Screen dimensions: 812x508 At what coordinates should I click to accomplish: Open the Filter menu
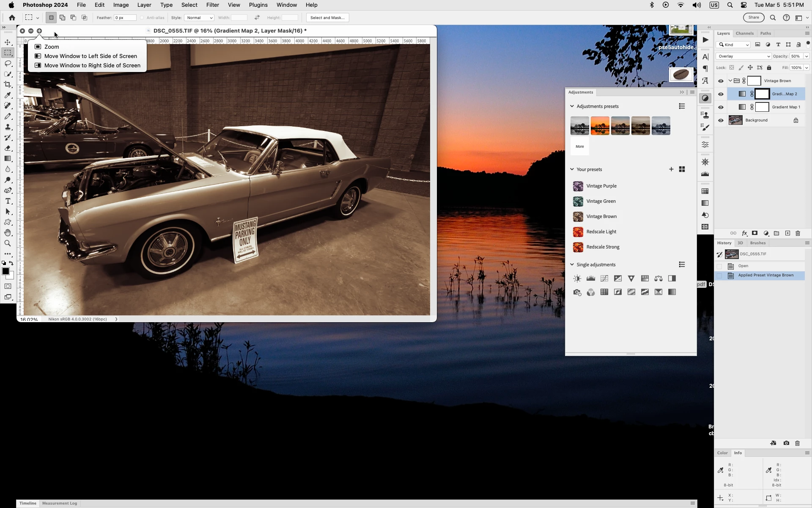[x=212, y=5]
